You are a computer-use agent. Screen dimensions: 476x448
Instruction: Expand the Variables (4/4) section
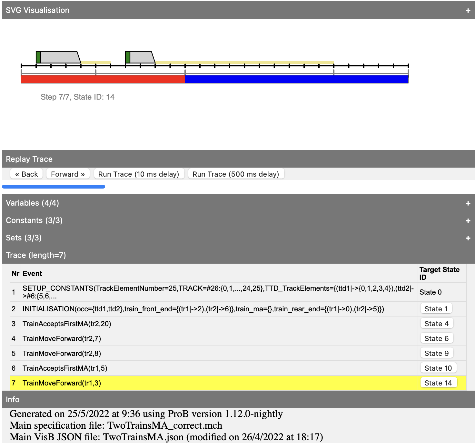coord(468,203)
